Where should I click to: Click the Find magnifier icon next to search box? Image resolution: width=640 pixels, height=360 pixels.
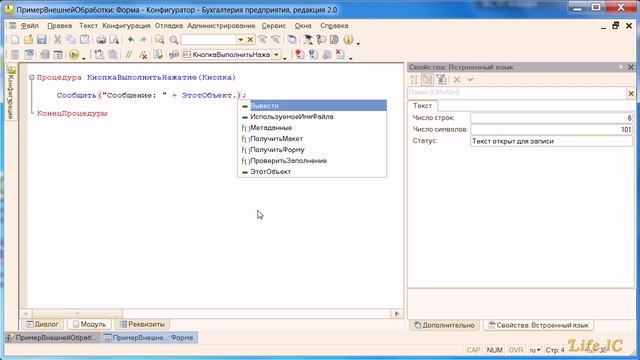click(174, 40)
